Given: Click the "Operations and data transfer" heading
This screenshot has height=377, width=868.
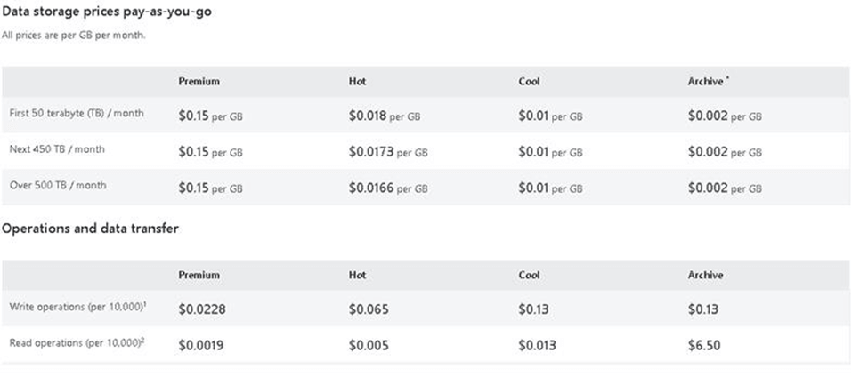Looking at the screenshot, I should (90, 229).
